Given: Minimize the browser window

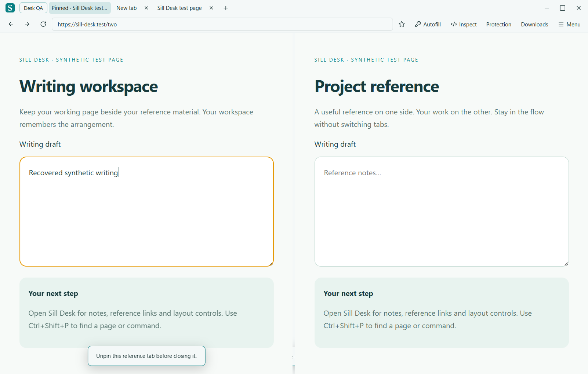Looking at the screenshot, I should [547, 8].
